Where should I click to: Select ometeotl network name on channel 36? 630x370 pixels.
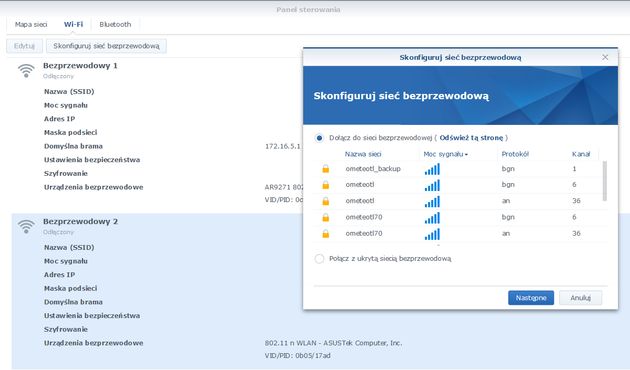[360, 201]
